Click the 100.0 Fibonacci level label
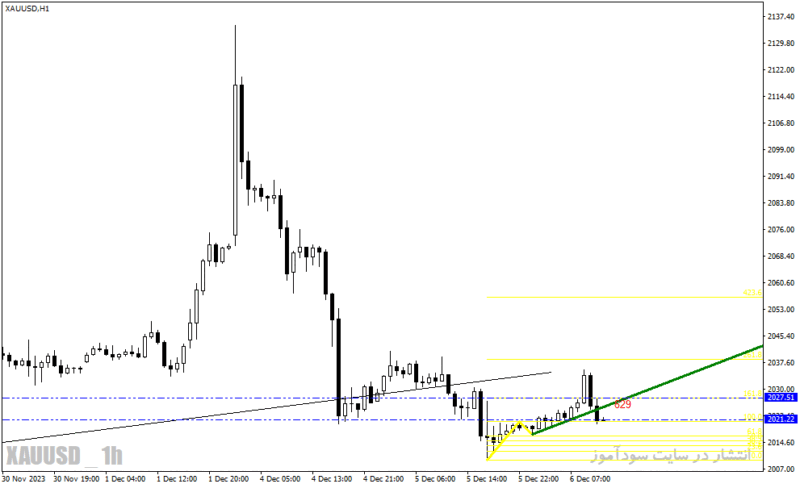This screenshot has width=800, height=488. pos(752,417)
